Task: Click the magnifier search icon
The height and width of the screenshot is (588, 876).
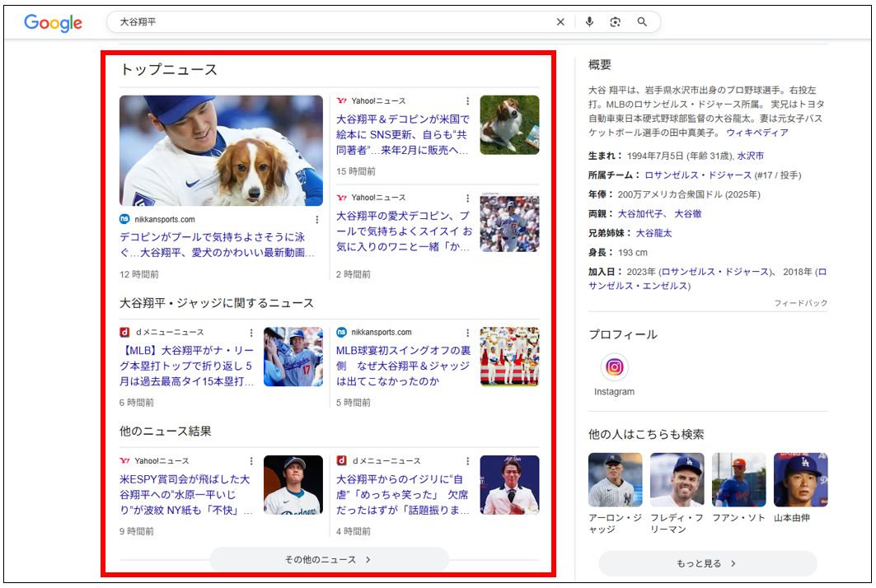Action: click(x=642, y=21)
